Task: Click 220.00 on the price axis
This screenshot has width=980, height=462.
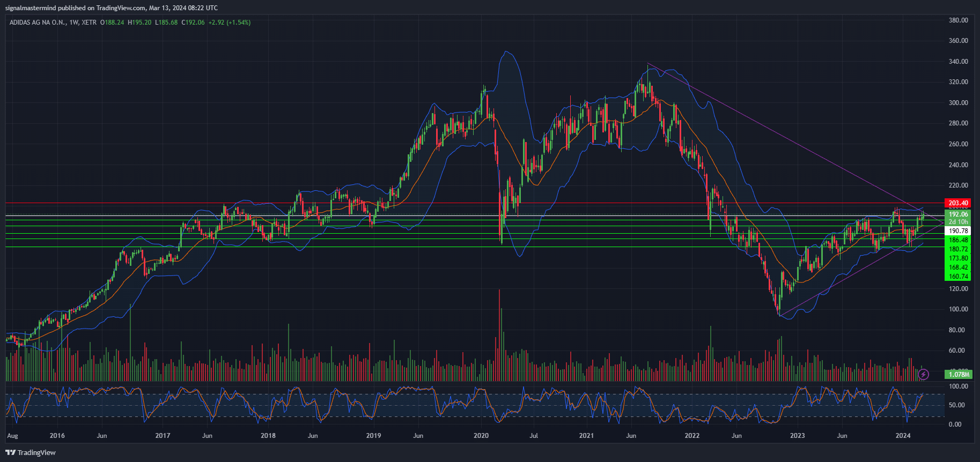Action: 958,185
